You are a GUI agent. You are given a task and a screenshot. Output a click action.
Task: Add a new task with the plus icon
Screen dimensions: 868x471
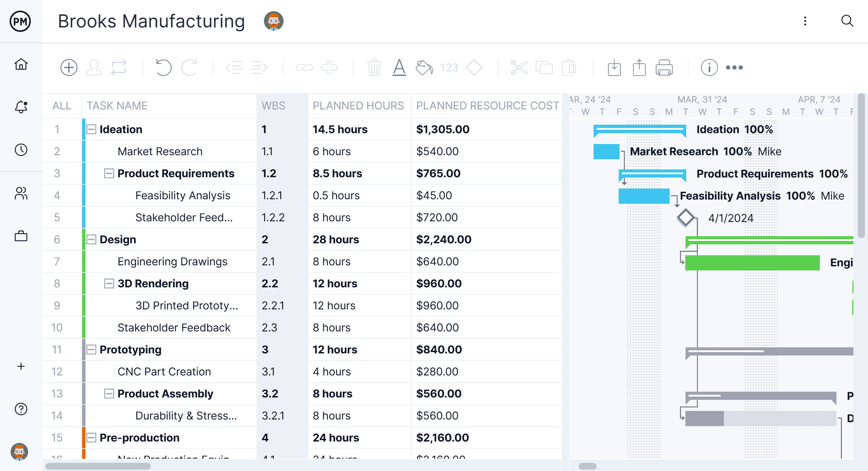point(69,67)
